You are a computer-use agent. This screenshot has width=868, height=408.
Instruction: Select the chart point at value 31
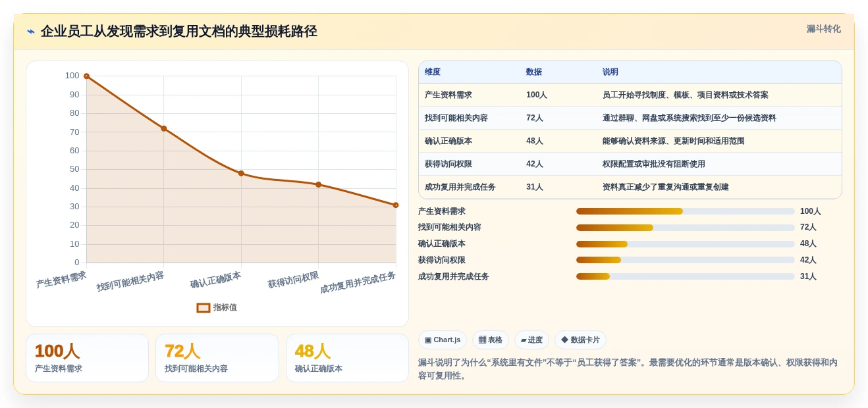pyautogui.click(x=396, y=205)
